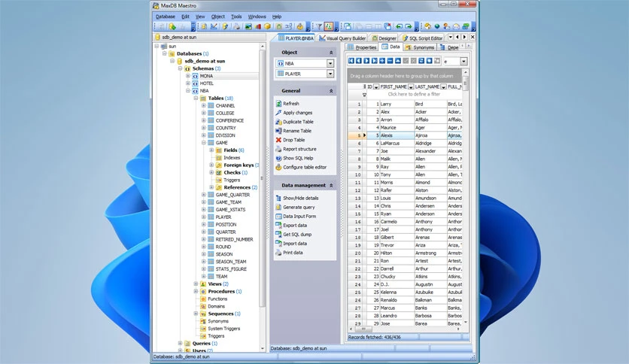
Task: Collapse the Data management panel section
Action: click(331, 186)
